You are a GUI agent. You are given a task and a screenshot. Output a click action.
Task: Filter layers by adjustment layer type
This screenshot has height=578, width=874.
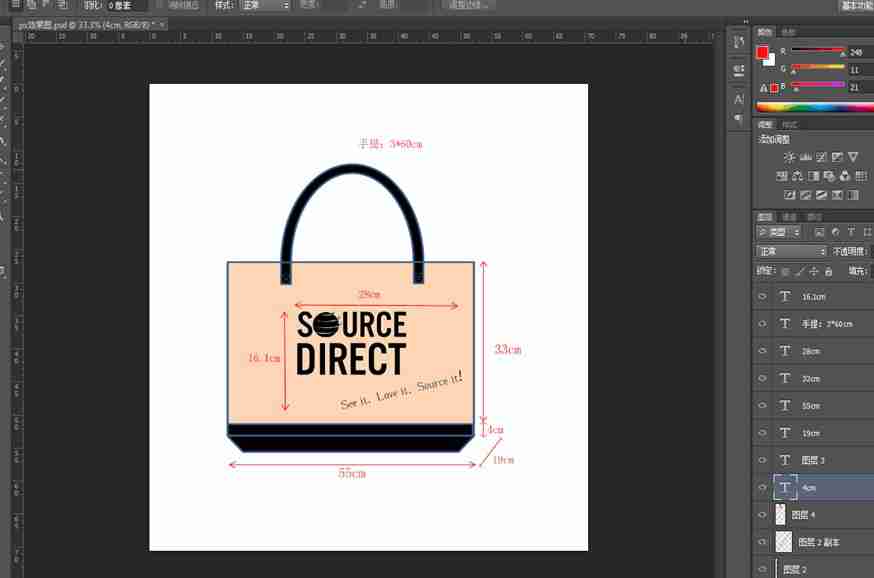tap(835, 232)
